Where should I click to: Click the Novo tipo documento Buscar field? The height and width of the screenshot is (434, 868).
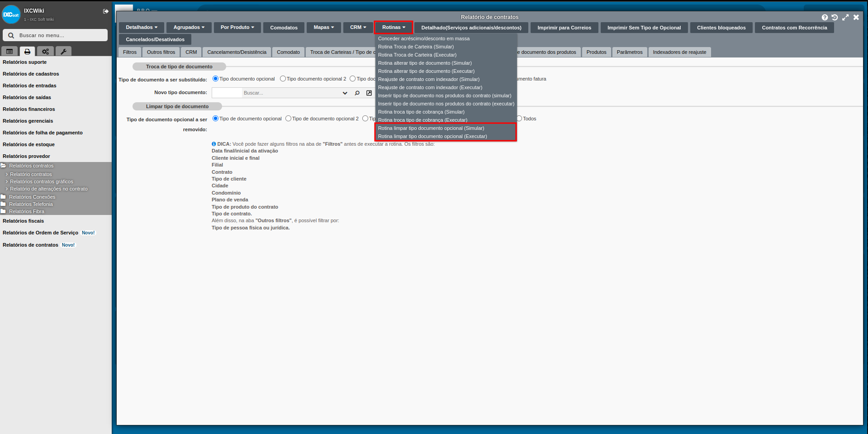292,93
